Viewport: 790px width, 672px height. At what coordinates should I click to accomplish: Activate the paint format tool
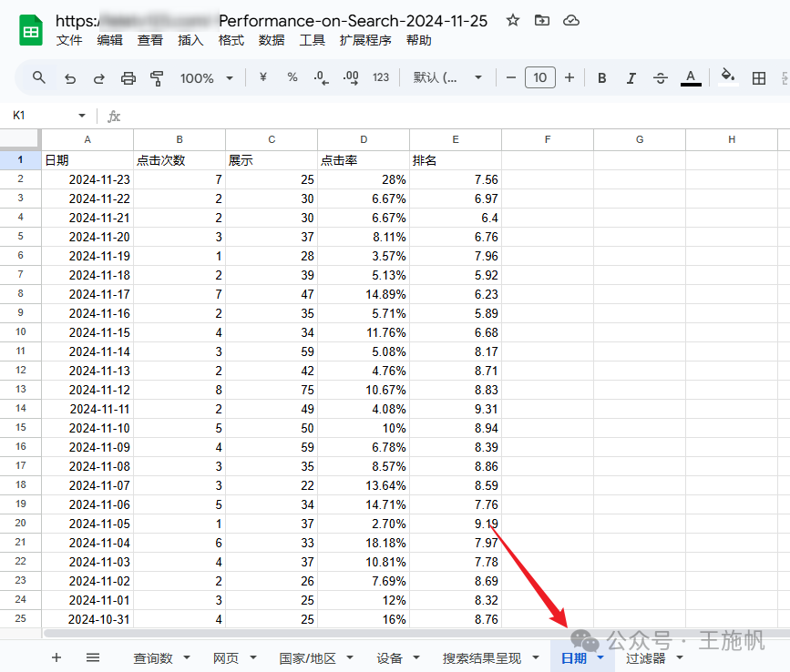[x=157, y=78]
